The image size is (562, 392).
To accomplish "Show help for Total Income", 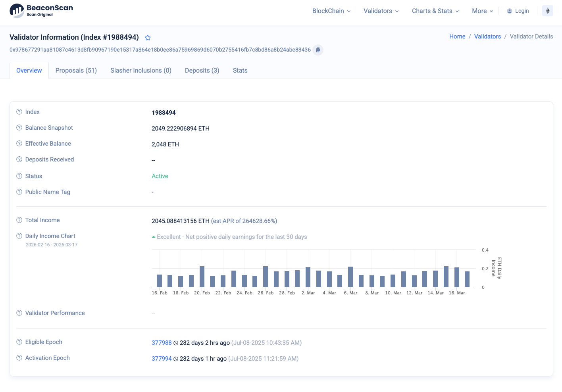I will [19, 220].
